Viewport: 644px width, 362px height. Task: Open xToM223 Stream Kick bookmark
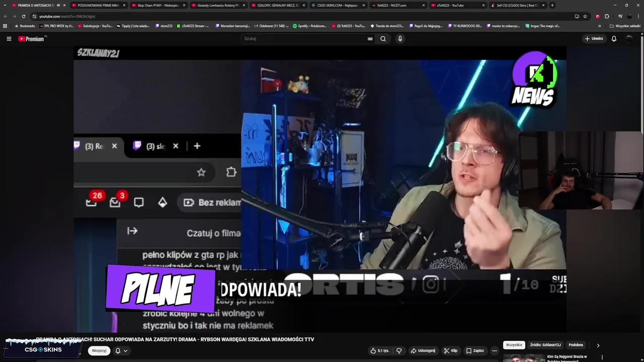(x=193, y=26)
